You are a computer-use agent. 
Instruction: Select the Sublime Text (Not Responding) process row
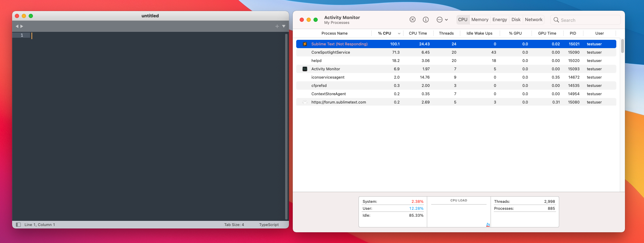456,44
